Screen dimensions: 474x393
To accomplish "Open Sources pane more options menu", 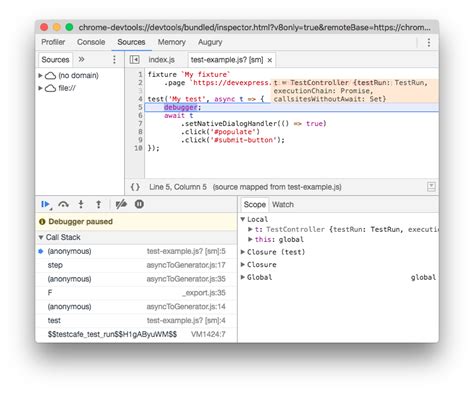I will 114,60.
